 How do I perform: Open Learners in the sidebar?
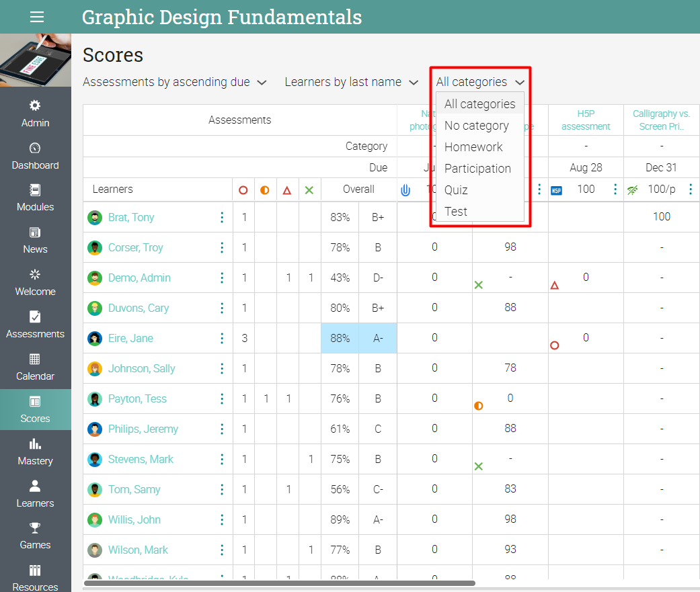(x=35, y=495)
